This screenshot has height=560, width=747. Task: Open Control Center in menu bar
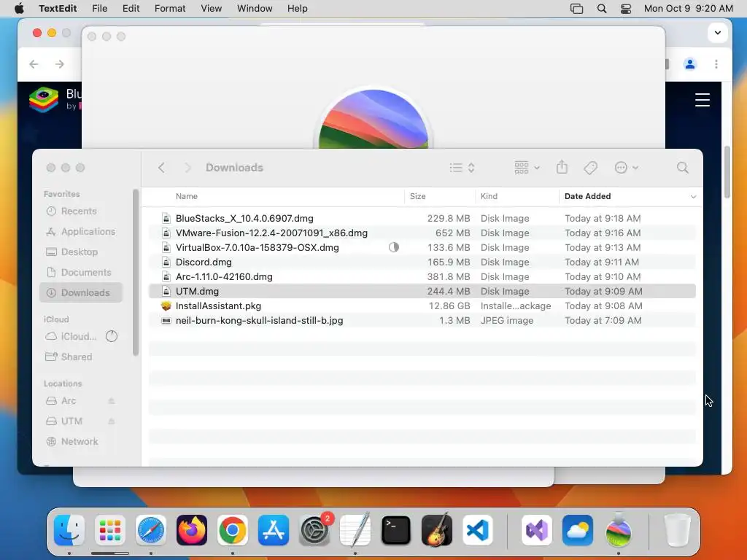click(x=626, y=9)
